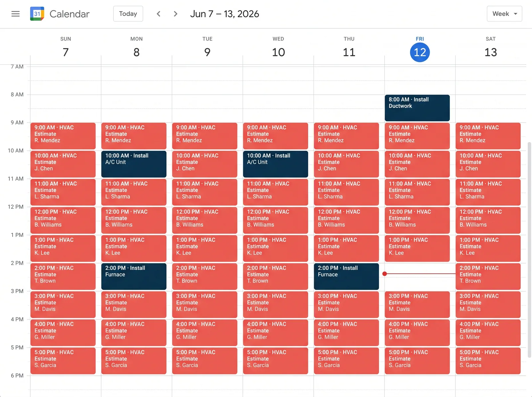
Task: Open Sunday 4:00 PM G. Miller estimate
Action: pyautogui.click(x=63, y=333)
